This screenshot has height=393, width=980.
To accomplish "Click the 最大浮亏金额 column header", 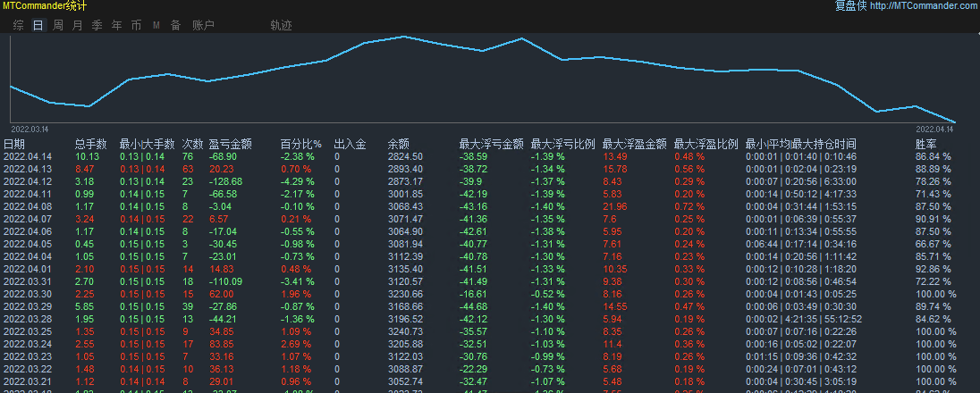I will (491, 145).
